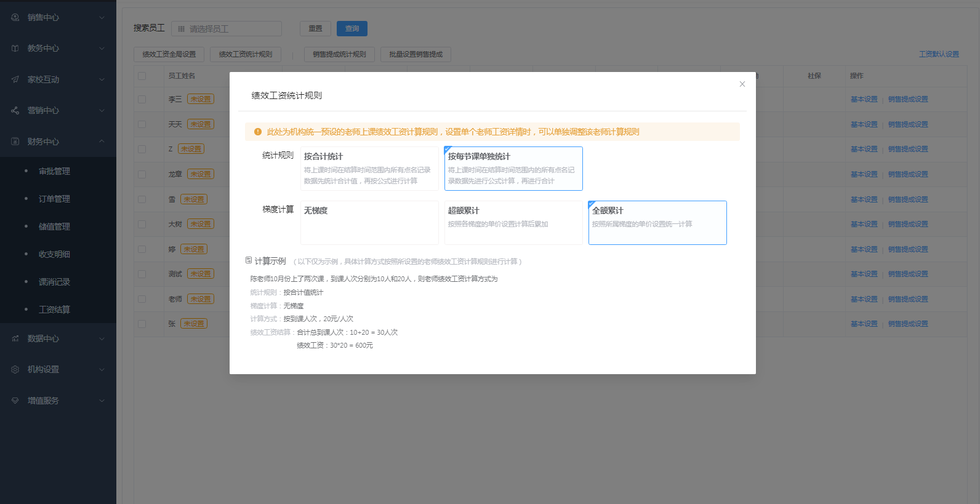
Task: Open 工资结算 in the sidebar
Action: click(54, 310)
